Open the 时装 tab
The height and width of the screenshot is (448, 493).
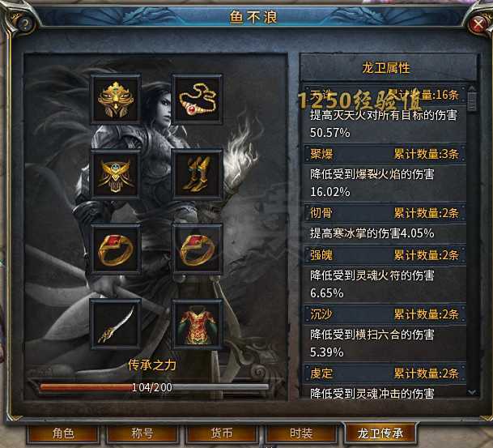click(301, 433)
